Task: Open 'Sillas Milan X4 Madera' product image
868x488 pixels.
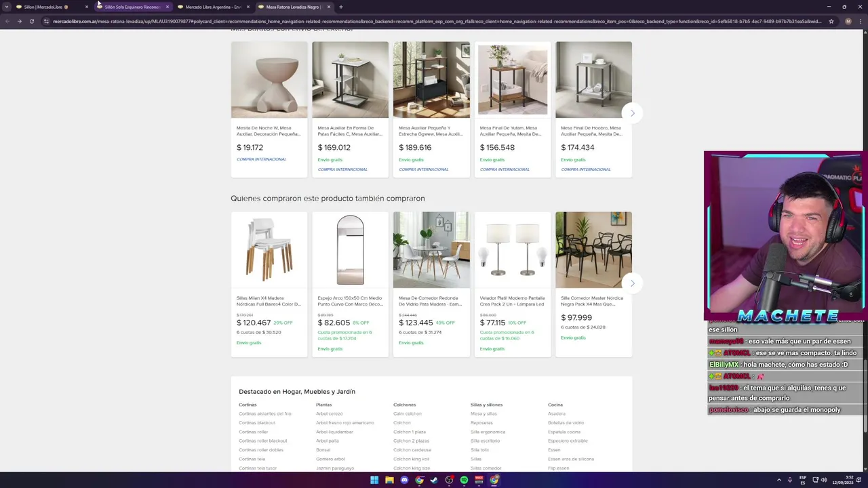Action: 269,250
